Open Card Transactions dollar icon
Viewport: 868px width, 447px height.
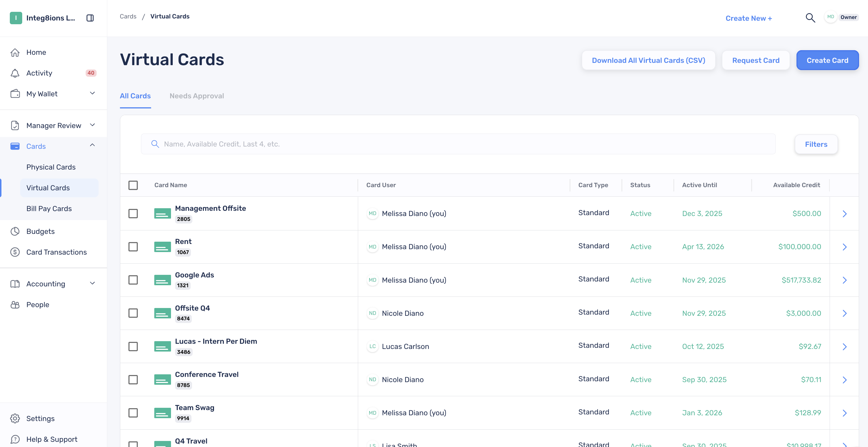coord(15,252)
